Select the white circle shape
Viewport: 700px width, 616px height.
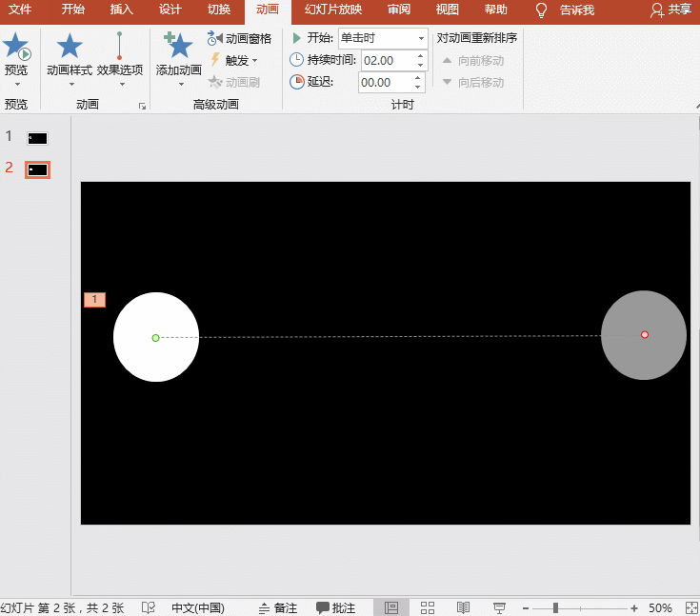156,337
